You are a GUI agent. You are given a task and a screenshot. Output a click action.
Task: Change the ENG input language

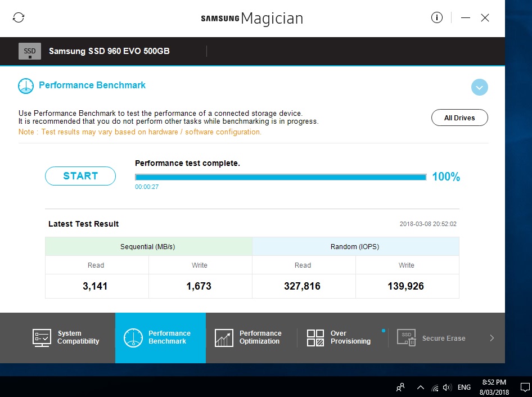pyautogui.click(x=464, y=387)
